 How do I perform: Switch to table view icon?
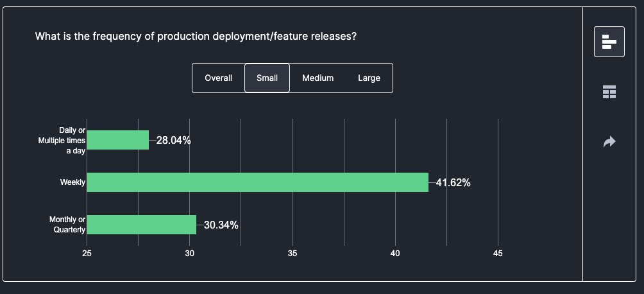[x=609, y=92]
